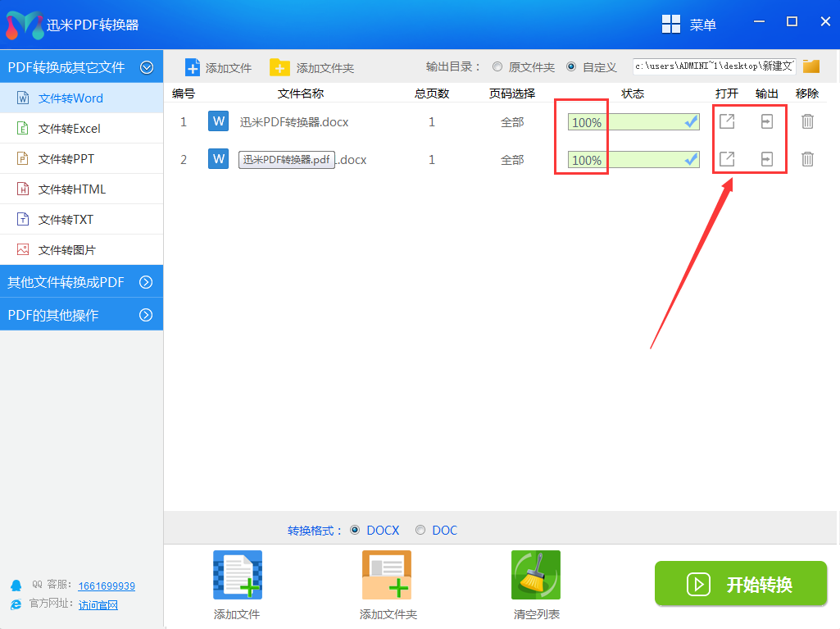Click the large 添加文件 icon at bottom
The height and width of the screenshot is (629, 840).
pos(238,575)
